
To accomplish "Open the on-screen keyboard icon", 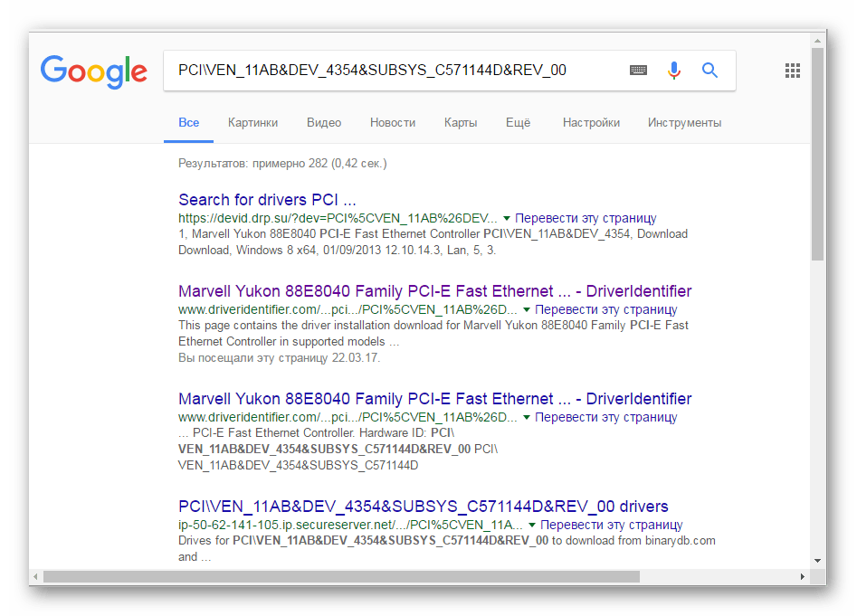I will (638, 71).
